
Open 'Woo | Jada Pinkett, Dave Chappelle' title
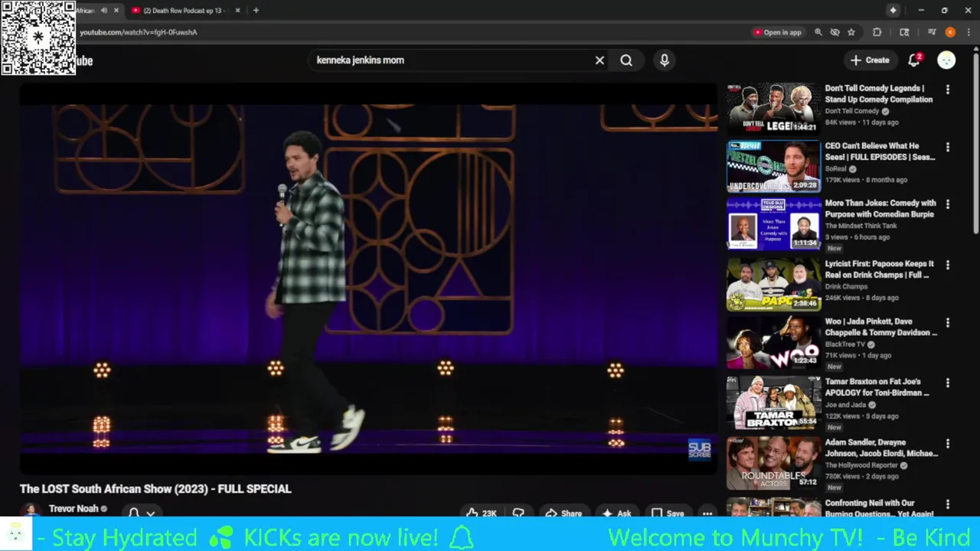880,327
